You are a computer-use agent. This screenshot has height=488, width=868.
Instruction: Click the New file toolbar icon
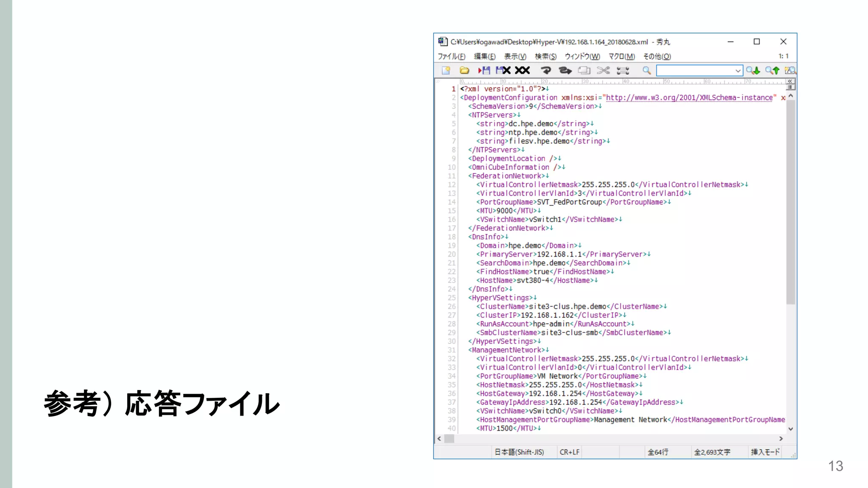point(446,71)
